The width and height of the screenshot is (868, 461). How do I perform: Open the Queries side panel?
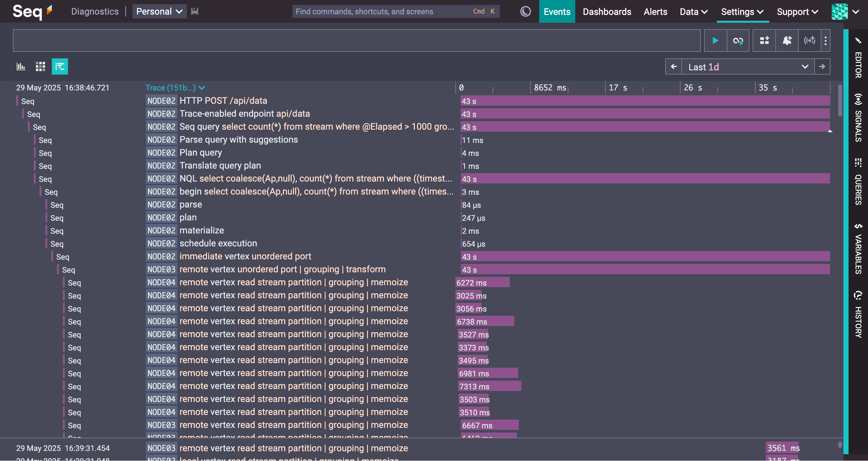(x=858, y=182)
